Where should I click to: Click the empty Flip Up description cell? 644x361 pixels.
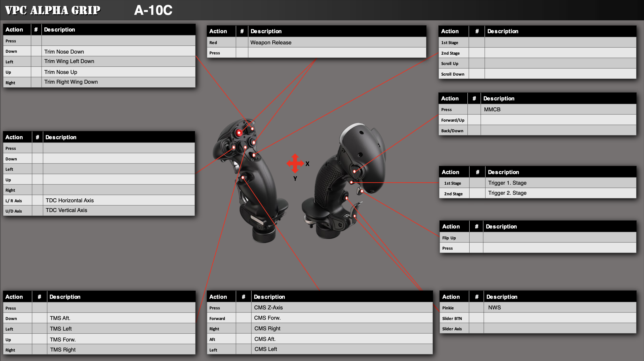pos(559,238)
